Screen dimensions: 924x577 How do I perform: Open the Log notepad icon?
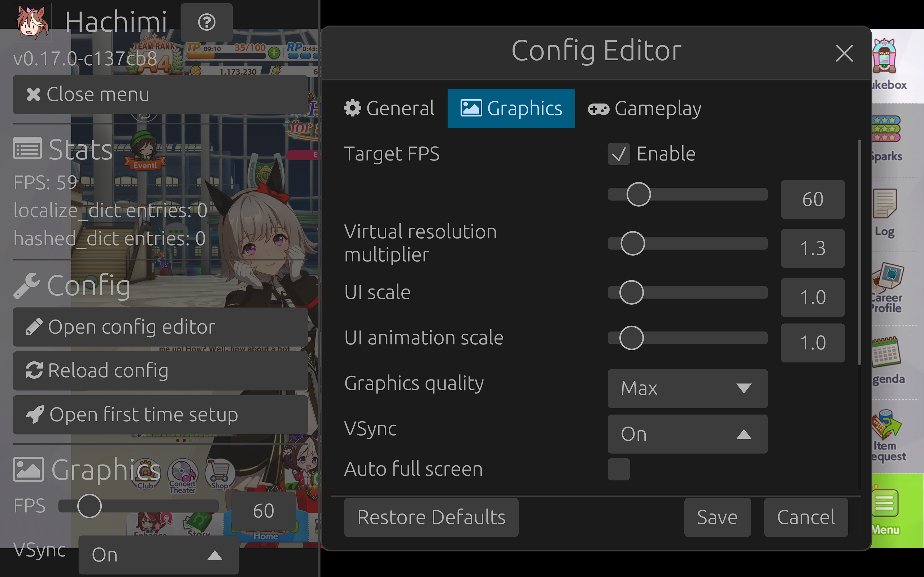click(885, 204)
